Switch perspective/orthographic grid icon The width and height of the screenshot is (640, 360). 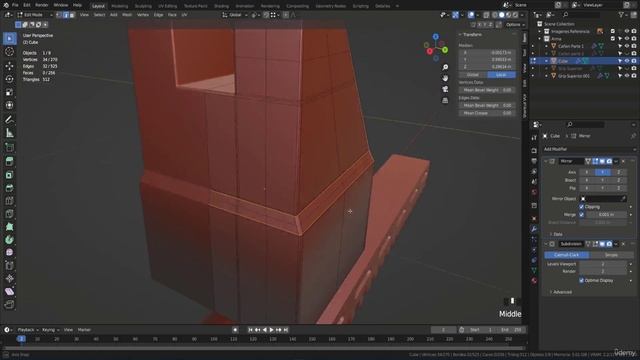click(445, 100)
